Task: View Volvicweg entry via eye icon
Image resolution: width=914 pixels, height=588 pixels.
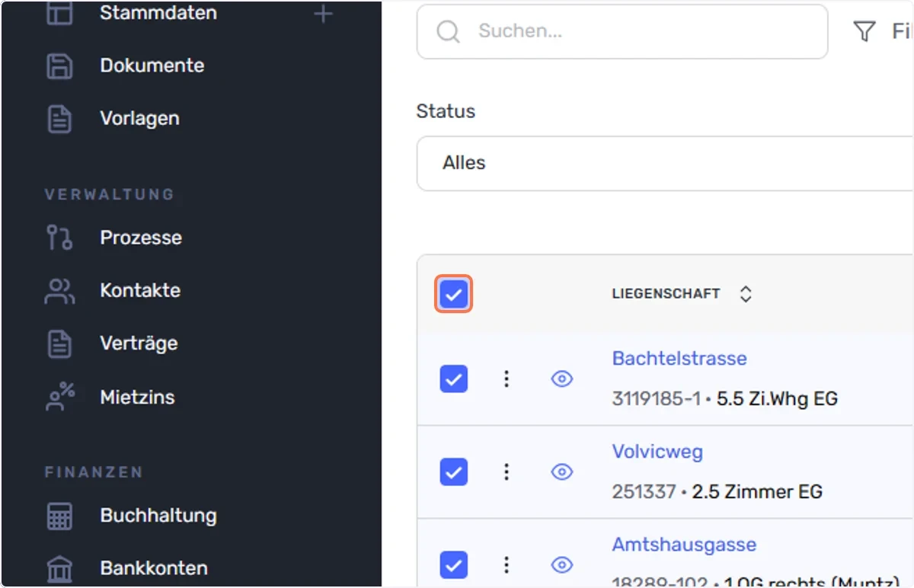Action: click(562, 472)
